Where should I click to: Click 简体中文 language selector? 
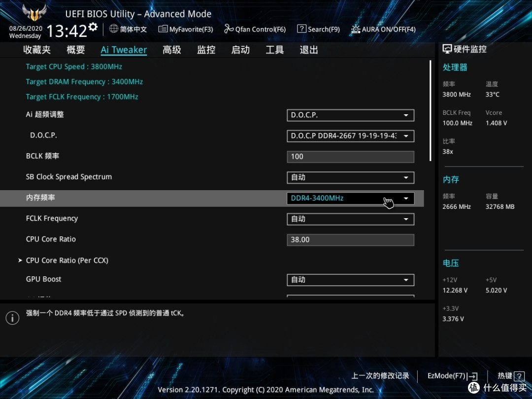(x=133, y=29)
